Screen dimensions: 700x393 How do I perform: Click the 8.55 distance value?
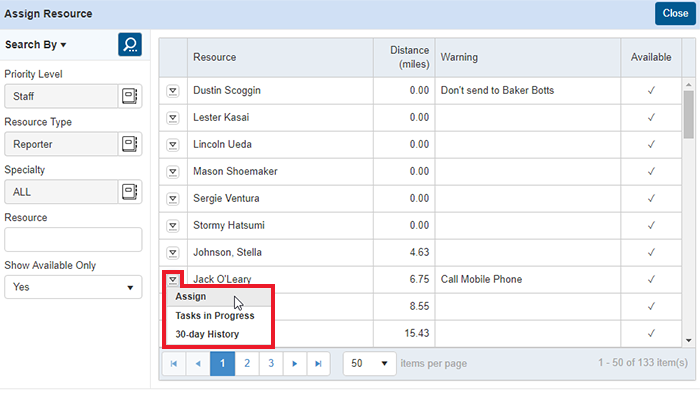[x=419, y=306]
